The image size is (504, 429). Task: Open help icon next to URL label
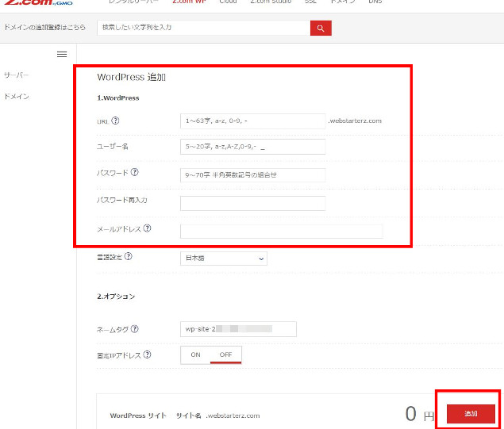(x=115, y=121)
